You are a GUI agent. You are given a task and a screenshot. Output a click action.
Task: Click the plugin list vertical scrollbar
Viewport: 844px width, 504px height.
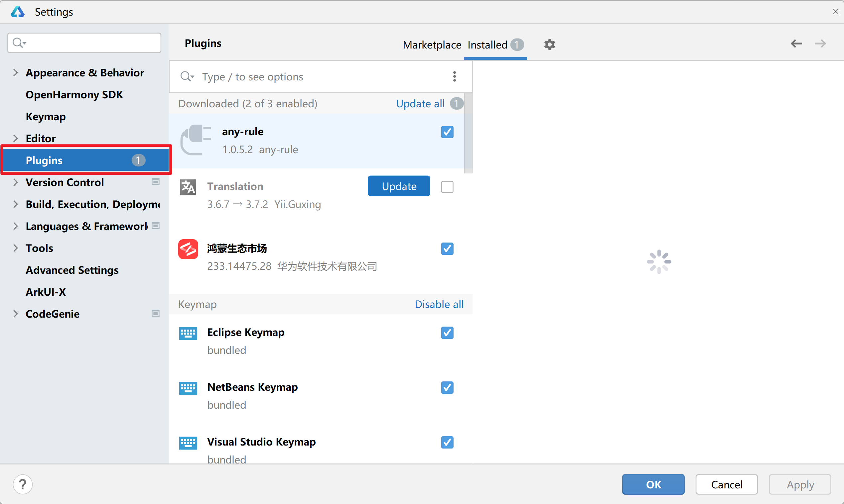[468, 133]
